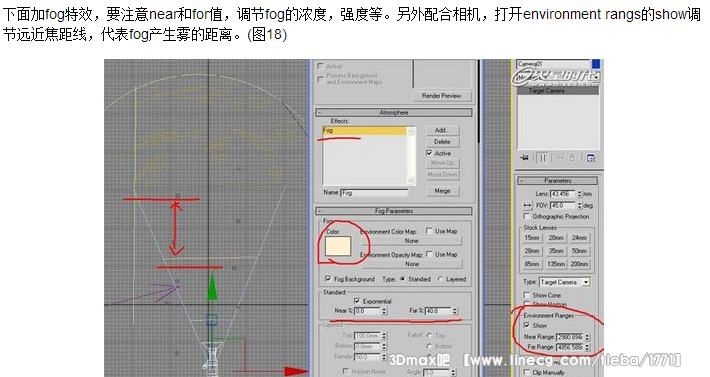This screenshot has width=710, height=377.
Task: Click the Pin Stack icon
Action: [x=524, y=158]
